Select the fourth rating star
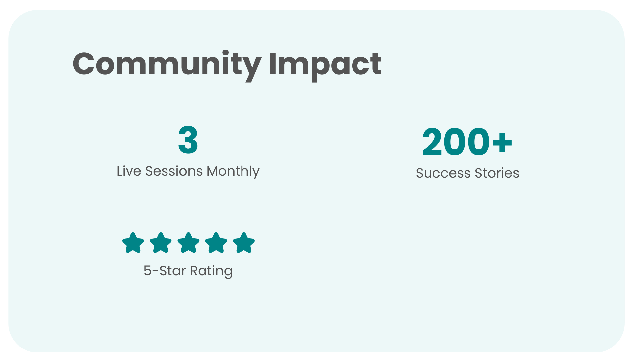The image size is (632, 364). pyautogui.click(x=216, y=243)
